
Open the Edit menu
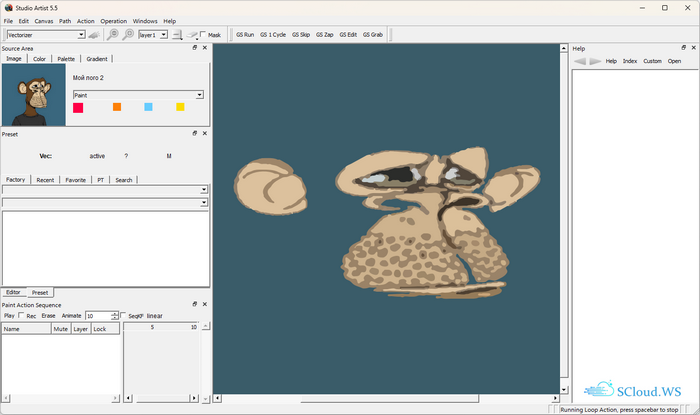coord(24,21)
